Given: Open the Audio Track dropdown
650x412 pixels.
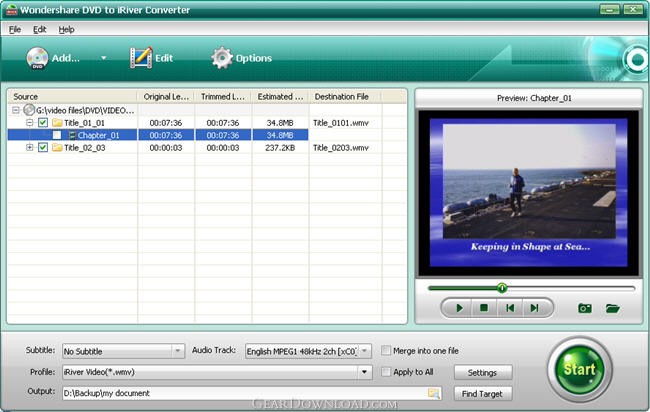Looking at the screenshot, I should click(x=364, y=351).
